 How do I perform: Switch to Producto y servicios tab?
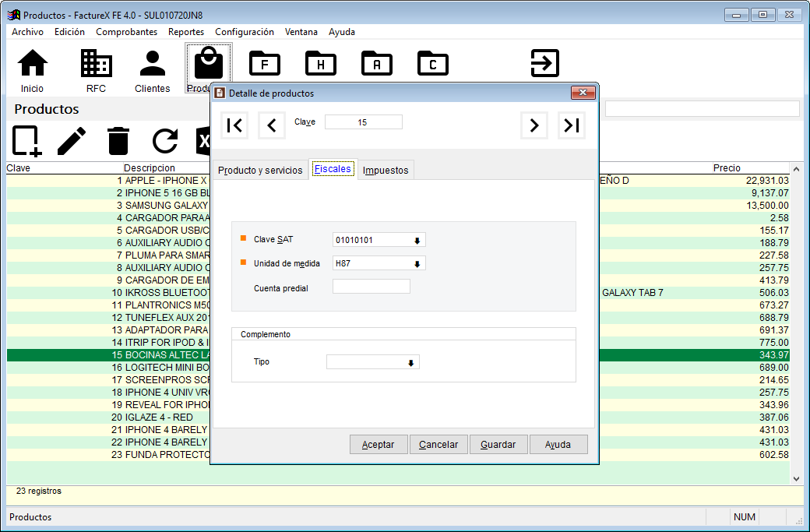click(x=260, y=171)
